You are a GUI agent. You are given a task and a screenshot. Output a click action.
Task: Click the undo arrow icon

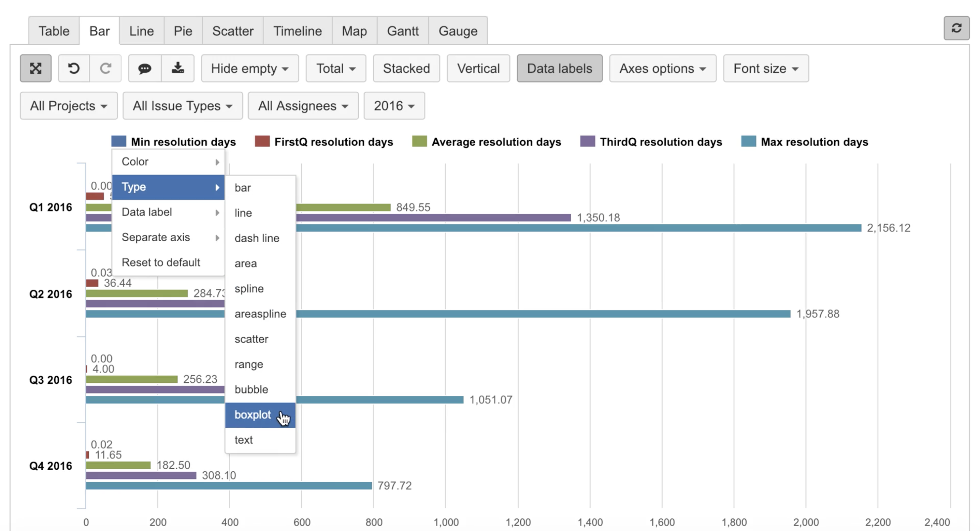click(74, 69)
